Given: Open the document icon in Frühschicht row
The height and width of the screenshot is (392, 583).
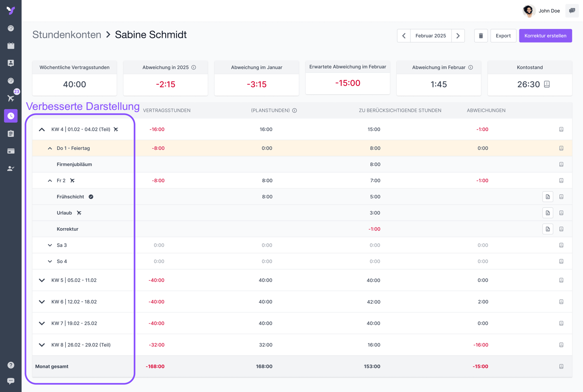Looking at the screenshot, I should point(547,197).
